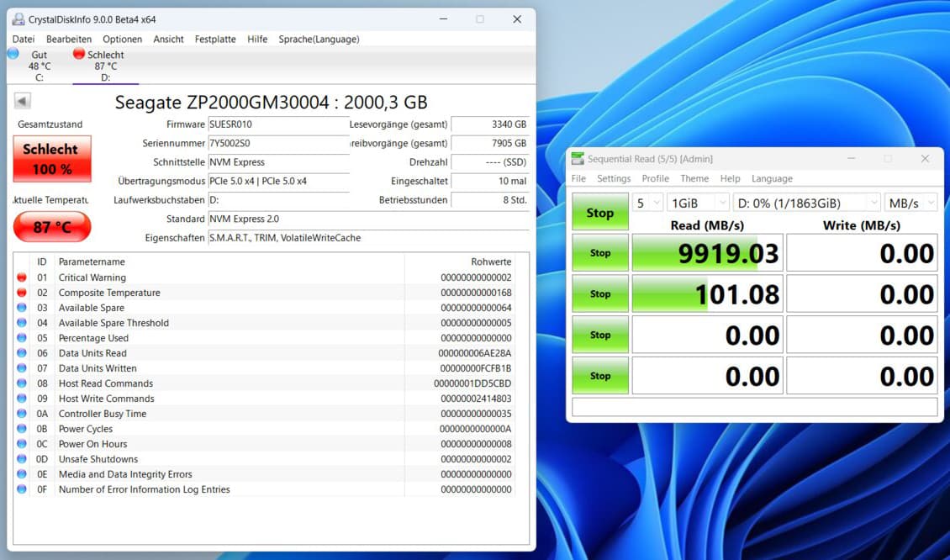Open the Hilfe menu

(257, 40)
